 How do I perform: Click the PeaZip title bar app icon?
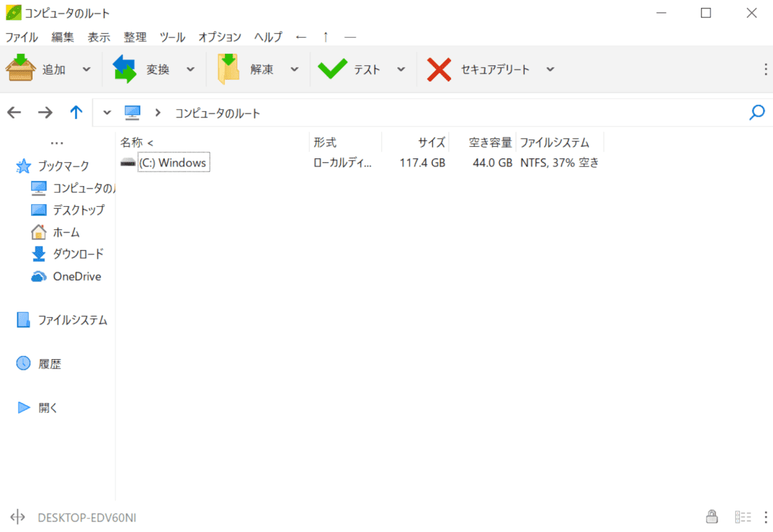pos(13,13)
